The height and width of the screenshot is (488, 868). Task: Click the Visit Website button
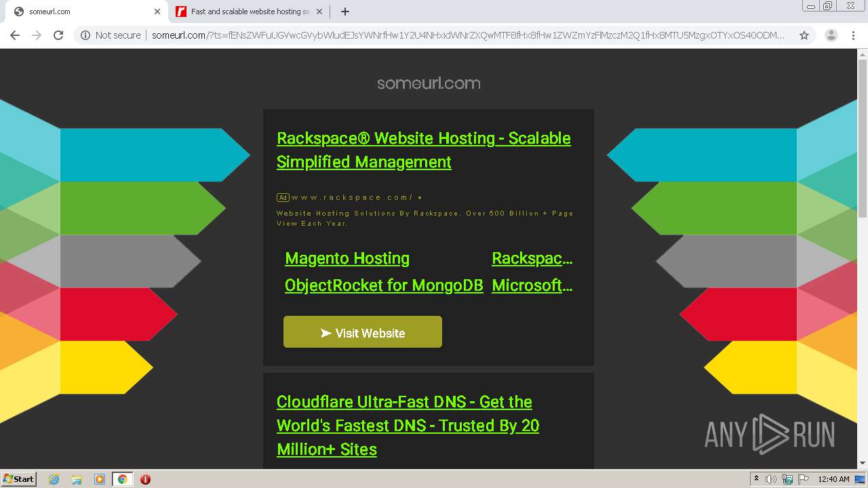(363, 332)
